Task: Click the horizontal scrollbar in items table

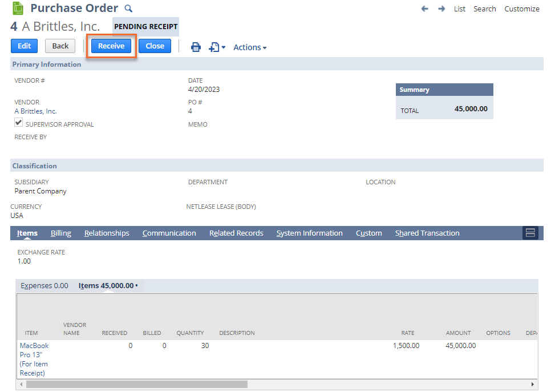Action: coord(137,385)
